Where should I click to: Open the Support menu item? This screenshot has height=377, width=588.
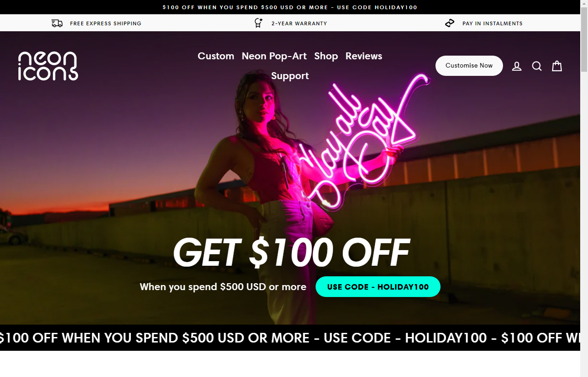point(290,76)
